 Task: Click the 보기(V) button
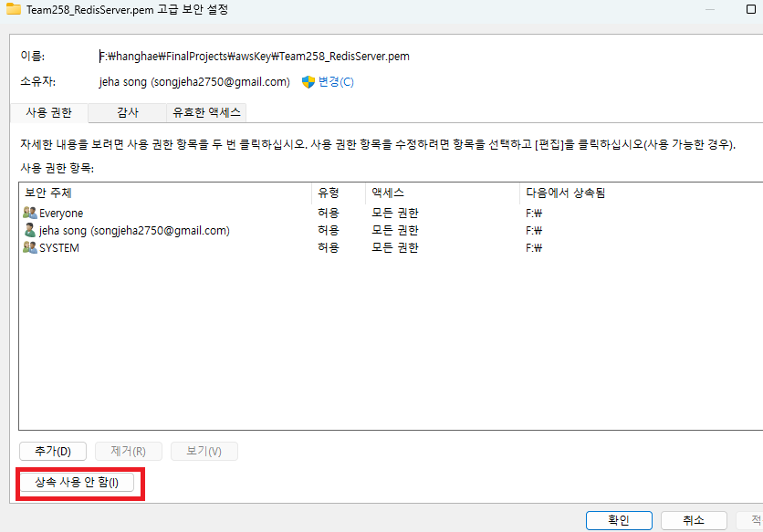click(x=204, y=451)
